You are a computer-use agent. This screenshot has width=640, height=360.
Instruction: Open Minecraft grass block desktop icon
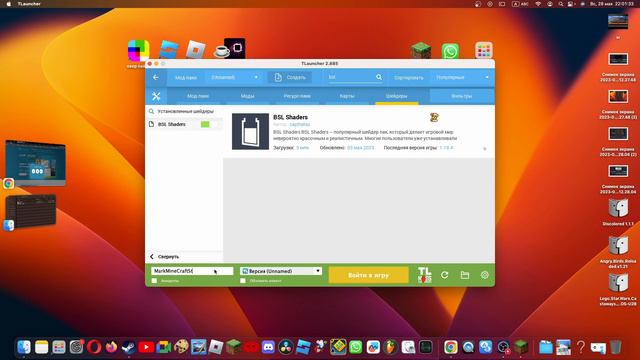[x=421, y=50]
